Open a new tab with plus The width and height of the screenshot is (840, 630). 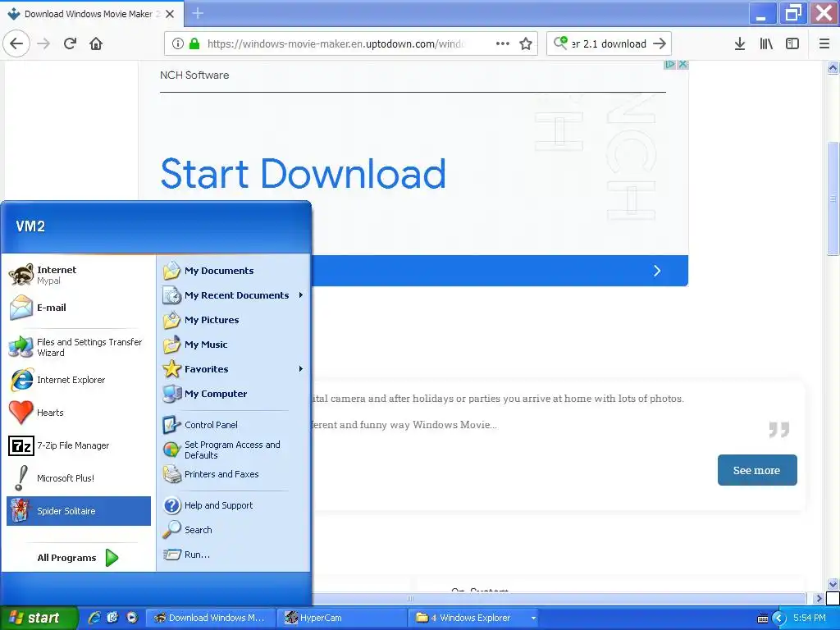[x=198, y=13]
